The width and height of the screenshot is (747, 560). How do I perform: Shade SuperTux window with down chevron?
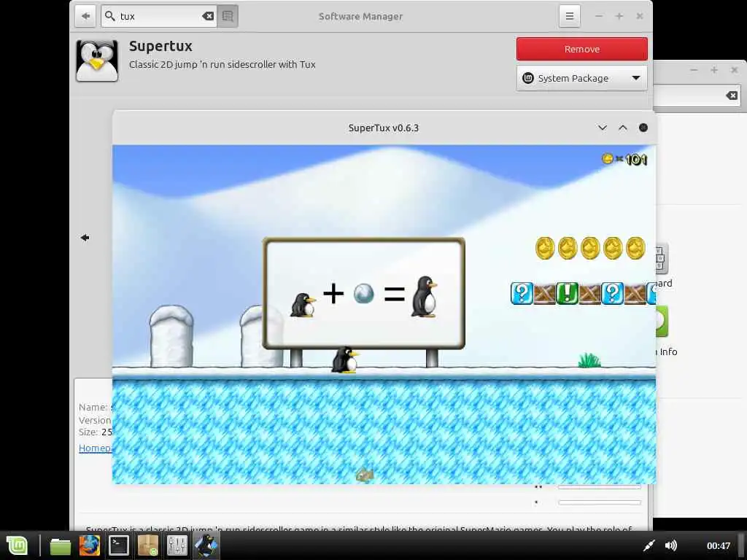pyautogui.click(x=602, y=128)
